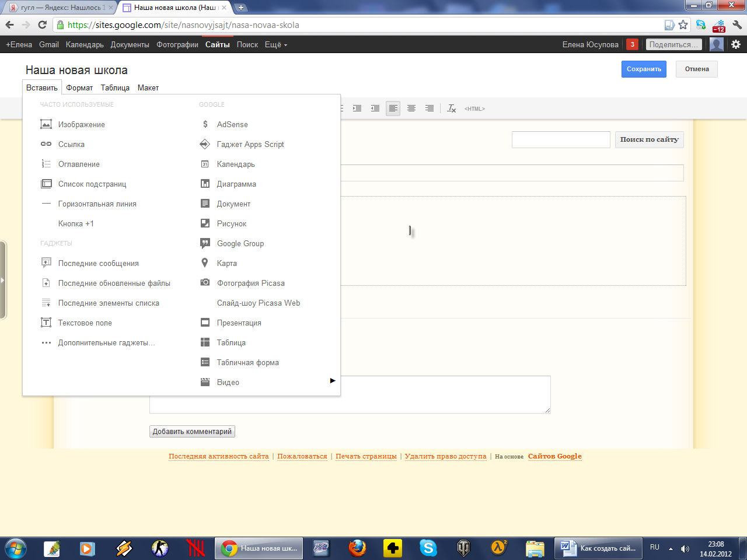
Task: Click the Последние элементы списка icon
Action: click(x=46, y=303)
